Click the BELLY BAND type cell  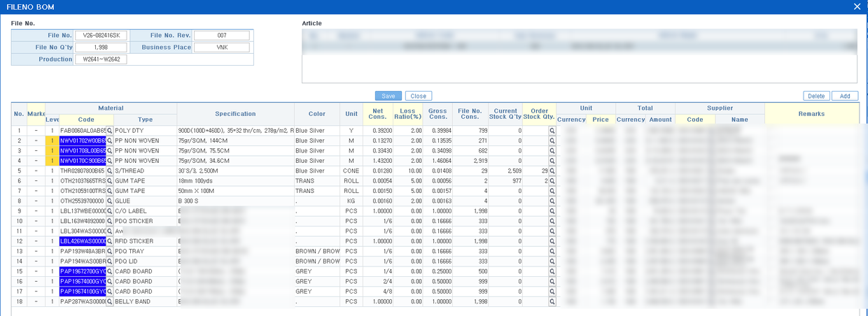[x=145, y=301]
